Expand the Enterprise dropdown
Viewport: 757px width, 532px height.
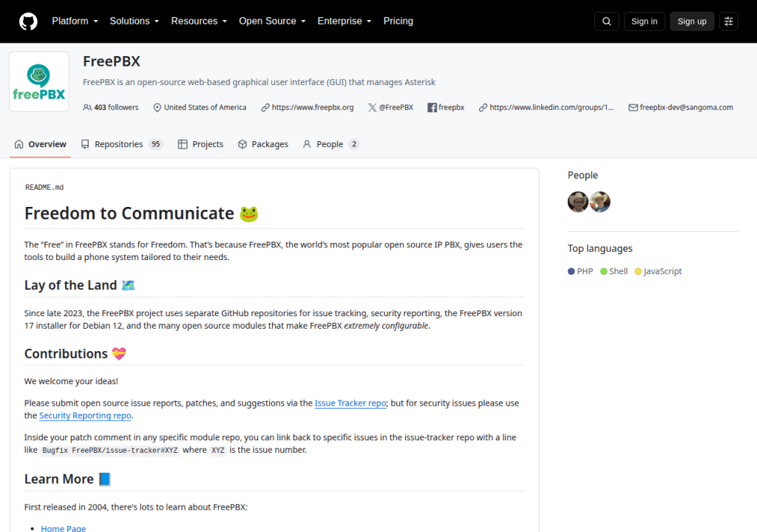click(x=344, y=21)
